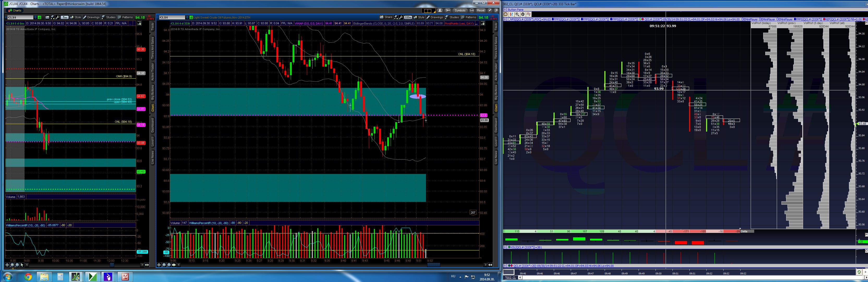Screen dimensions: 868x282
Task: Click the expand-width arrows icon below right chart
Action: pos(490,265)
